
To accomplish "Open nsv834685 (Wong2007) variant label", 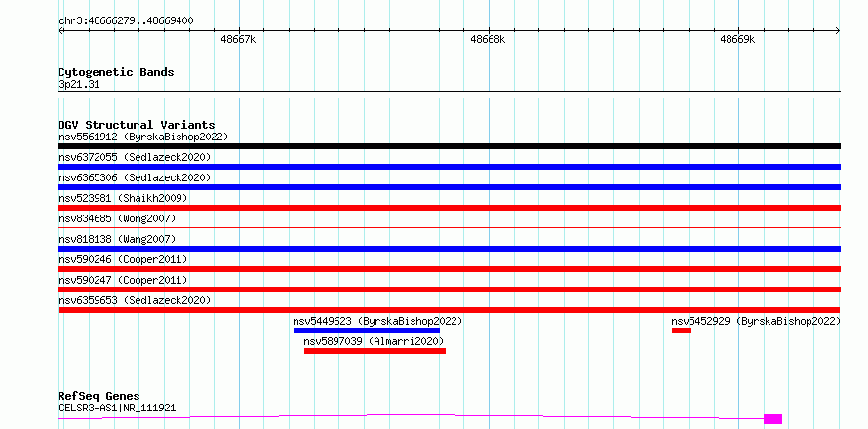I will point(117,218).
